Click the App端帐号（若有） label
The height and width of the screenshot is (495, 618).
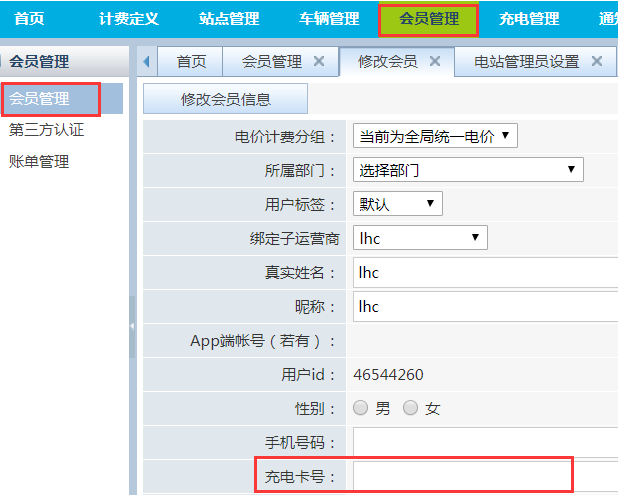[262, 341]
